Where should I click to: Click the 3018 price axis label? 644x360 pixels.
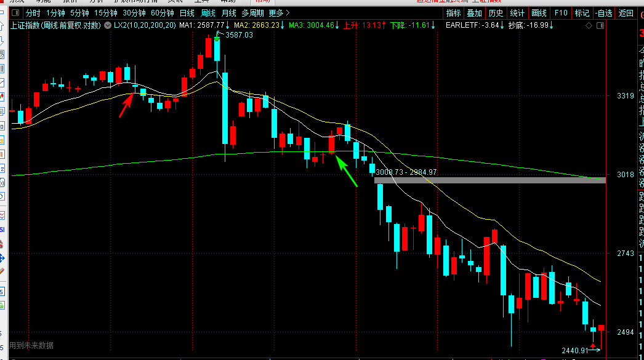[626, 174]
